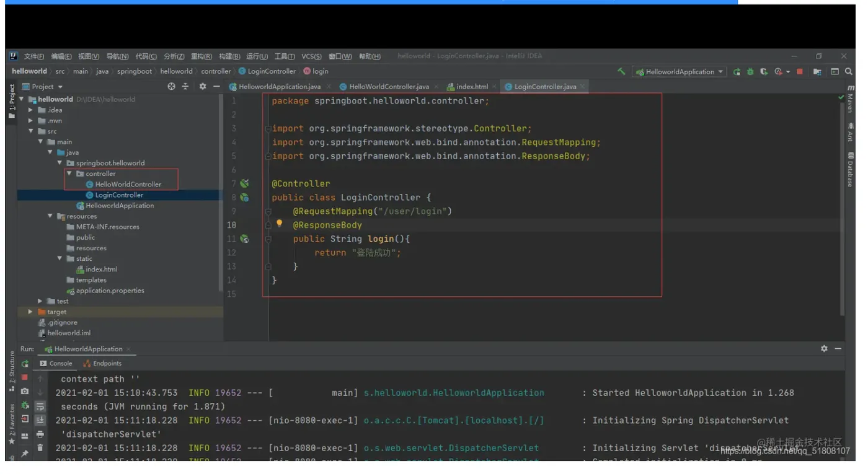
Task: Switch to index.html editor tab
Action: (x=472, y=87)
